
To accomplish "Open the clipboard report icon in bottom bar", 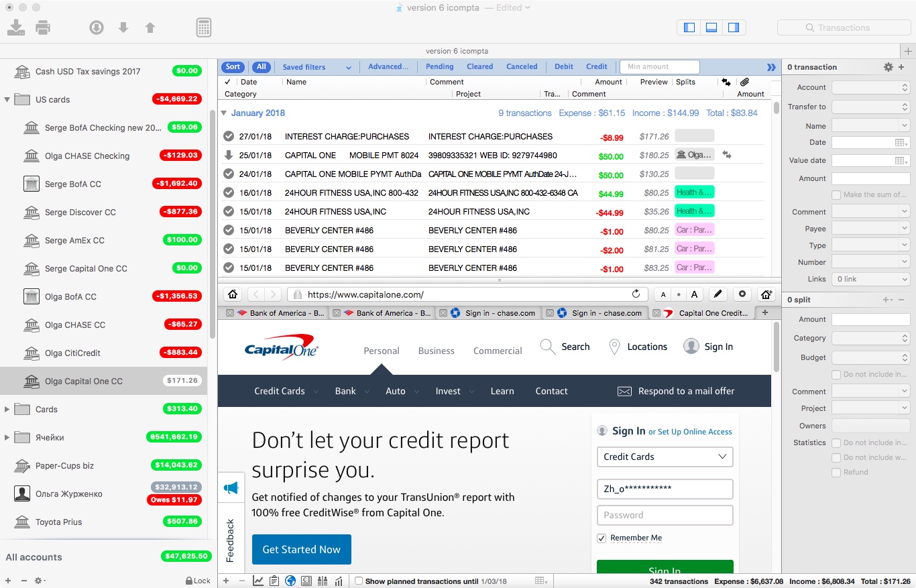I will pyautogui.click(x=274, y=581).
